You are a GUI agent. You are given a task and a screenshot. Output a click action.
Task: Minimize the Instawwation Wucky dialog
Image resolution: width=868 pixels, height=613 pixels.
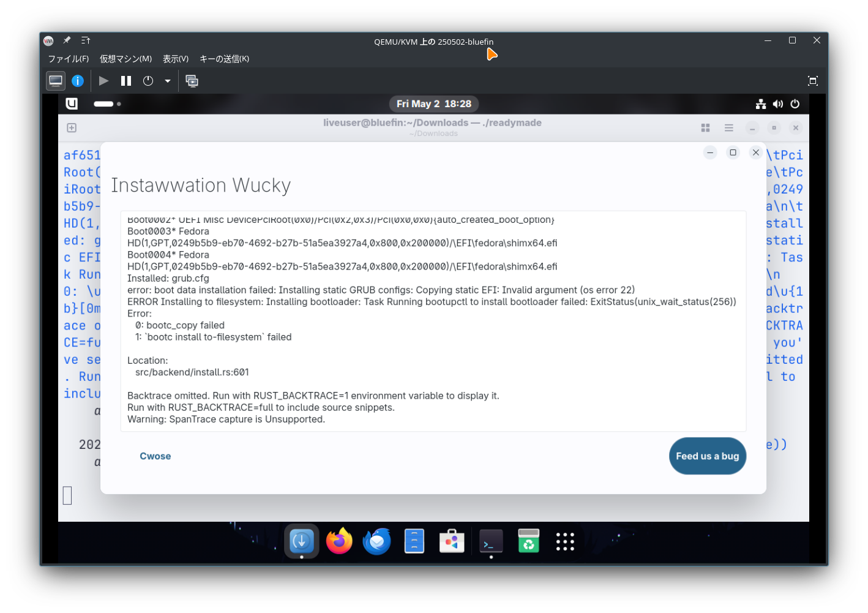(710, 152)
